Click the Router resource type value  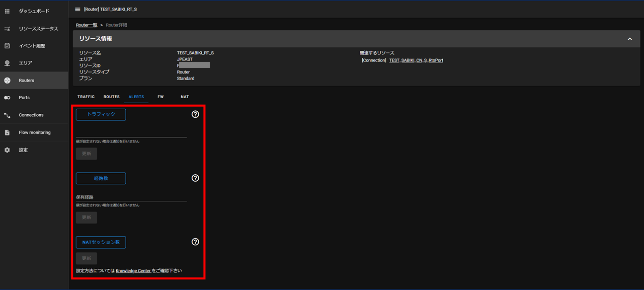point(183,72)
